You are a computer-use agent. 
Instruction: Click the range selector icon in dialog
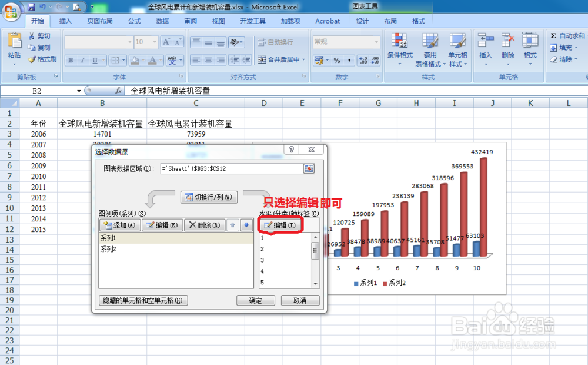pyautogui.click(x=309, y=169)
